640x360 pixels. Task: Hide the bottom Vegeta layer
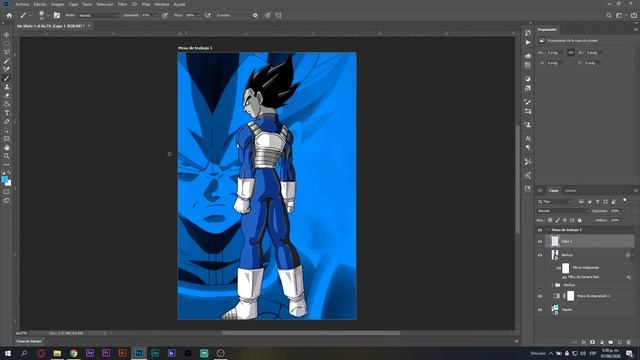tap(540, 310)
